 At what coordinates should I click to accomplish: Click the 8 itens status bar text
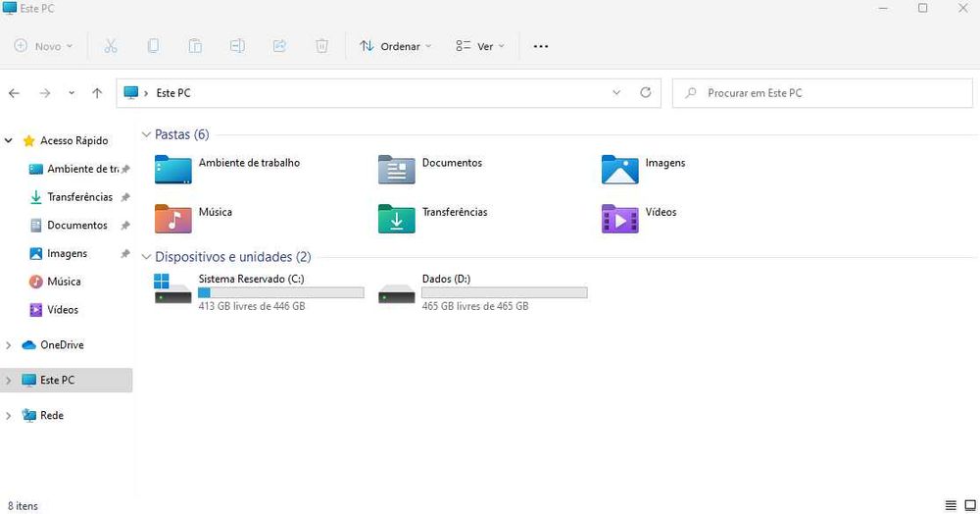(23, 506)
